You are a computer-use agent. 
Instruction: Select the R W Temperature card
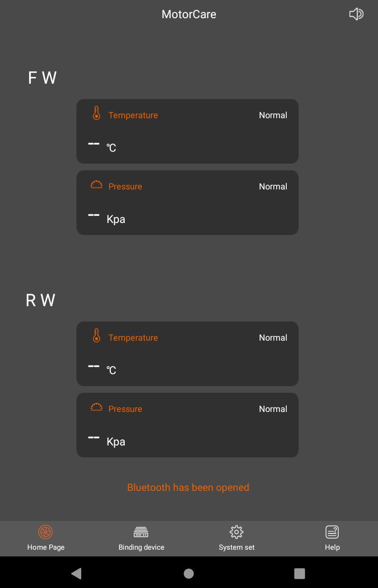(x=187, y=354)
